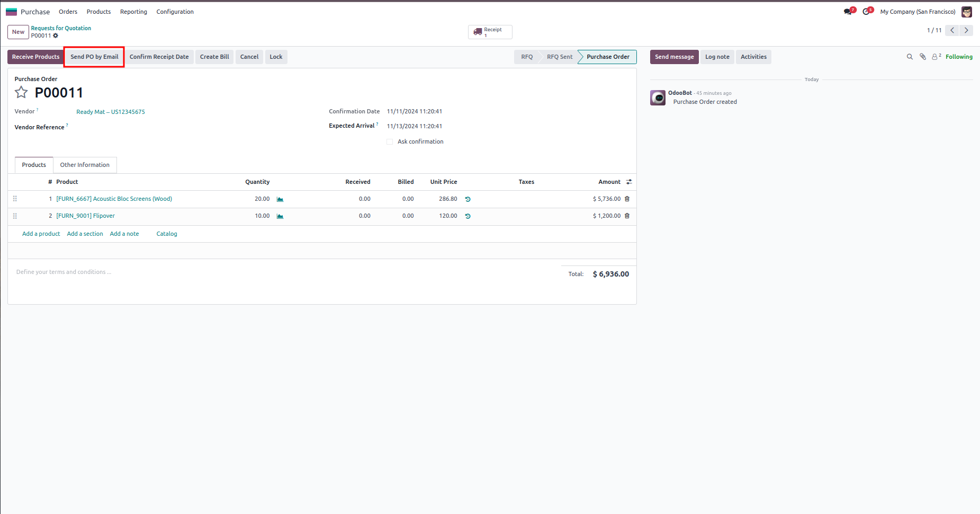Grab the drag handle of Acoustic Bloc Screens row
Viewport: 980px width, 514px height.
click(15, 199)
